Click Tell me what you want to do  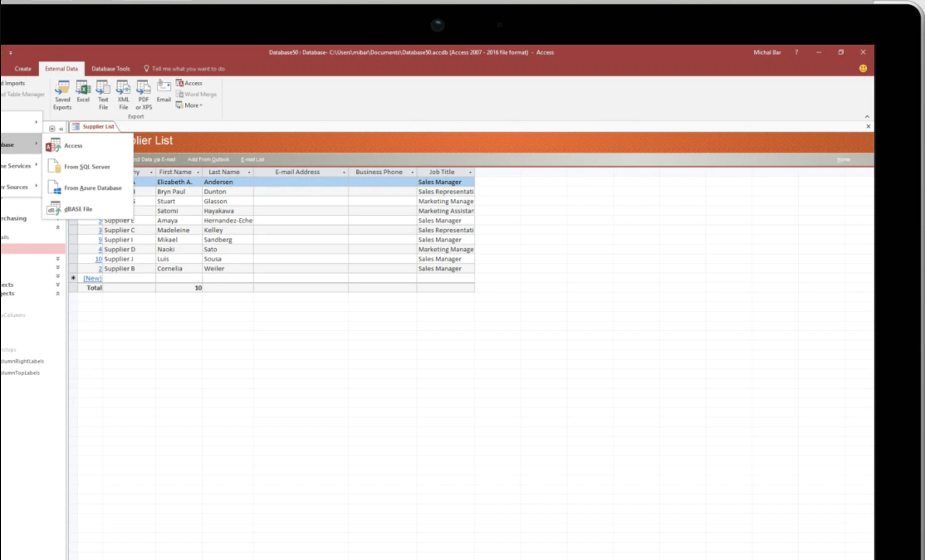point(184,68)
